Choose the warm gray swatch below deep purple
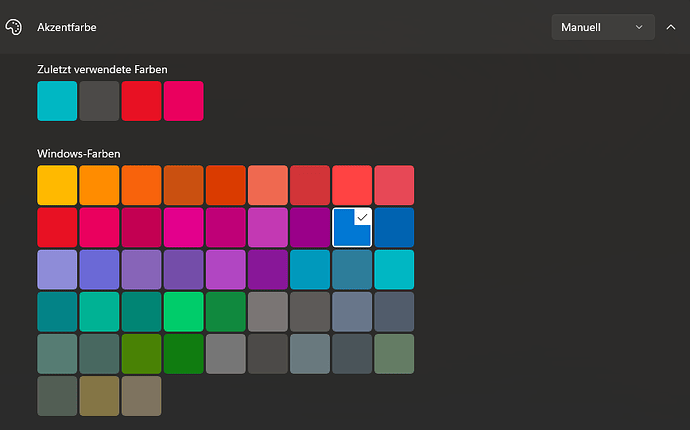The image size is (690, 430). 268,312
